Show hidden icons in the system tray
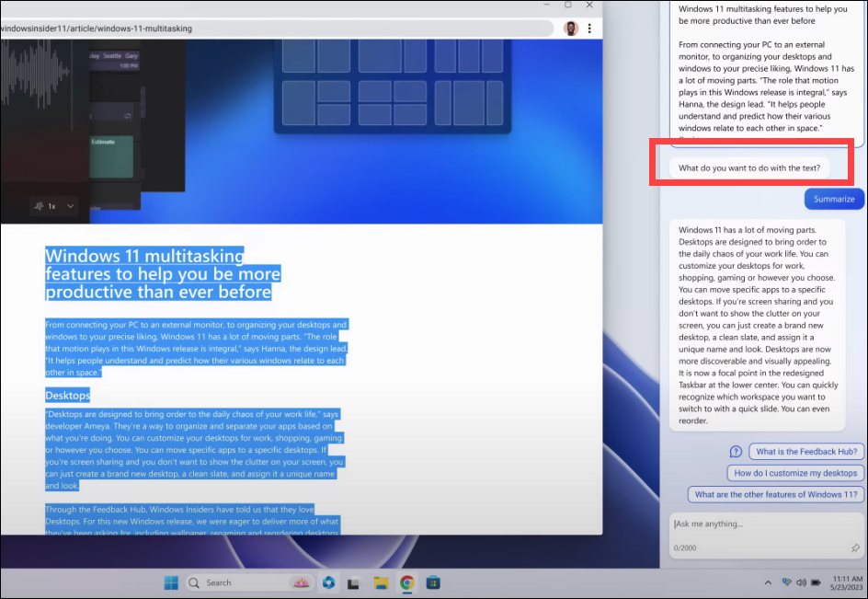 pos(768,582)
